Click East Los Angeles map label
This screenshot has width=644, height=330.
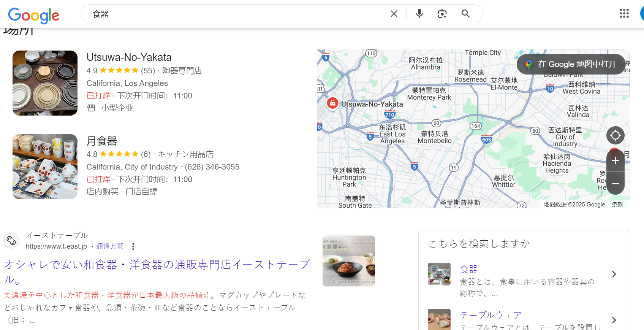(x=392, y=134)
